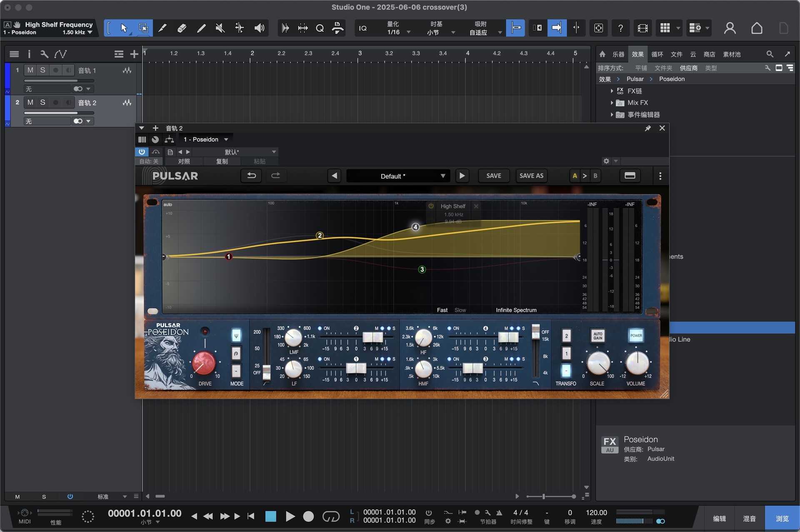Expand 事件编辑器 folder
800x532 pixels.
point(612,114)
